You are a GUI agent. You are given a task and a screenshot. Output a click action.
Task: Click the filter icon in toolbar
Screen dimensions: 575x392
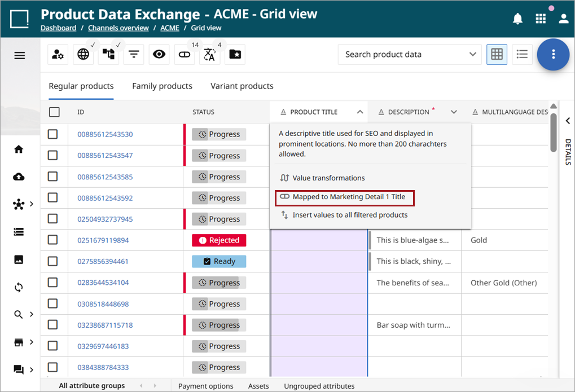(x=134, y=55)
